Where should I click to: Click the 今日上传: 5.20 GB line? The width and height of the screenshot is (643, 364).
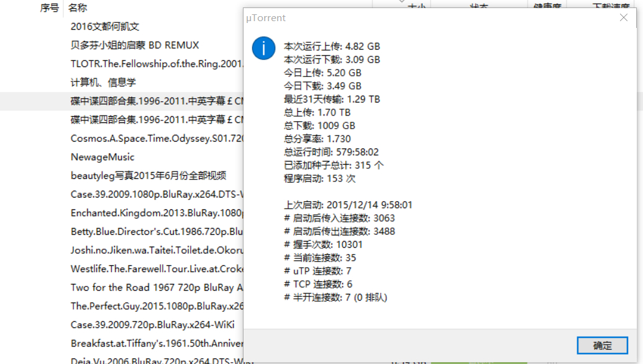(322, 73)
